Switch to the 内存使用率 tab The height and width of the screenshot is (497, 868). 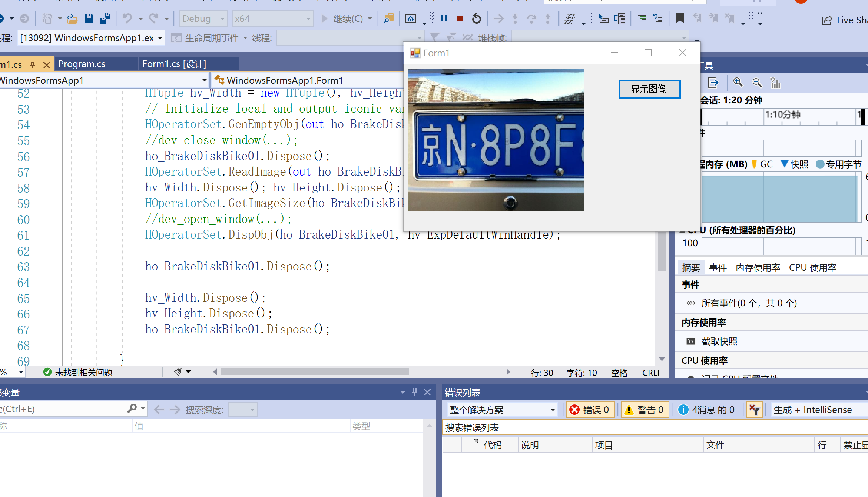tap(758, 267)
